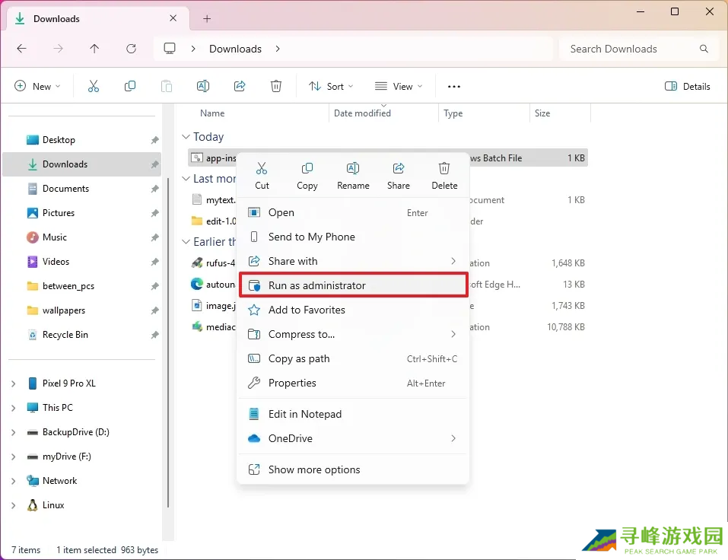
Task: Click the Rename icon in context menu
Action: pyautogui.click(x=353, y=174)
